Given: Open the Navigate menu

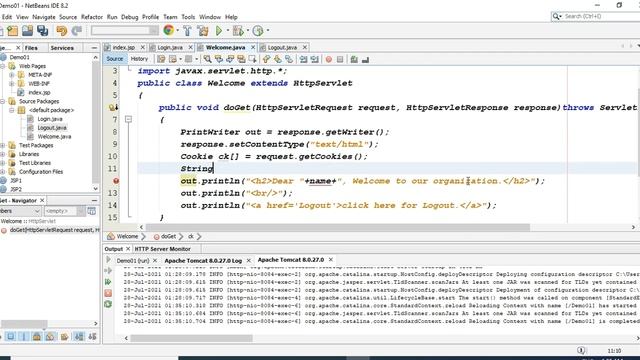Looking at the screenshot, I should click(x=44, y=17).
